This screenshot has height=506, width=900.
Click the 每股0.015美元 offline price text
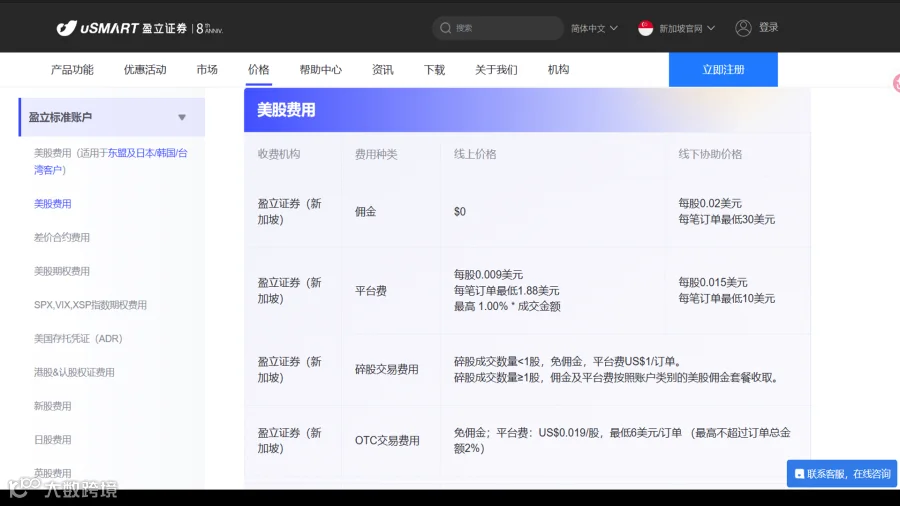713,283
